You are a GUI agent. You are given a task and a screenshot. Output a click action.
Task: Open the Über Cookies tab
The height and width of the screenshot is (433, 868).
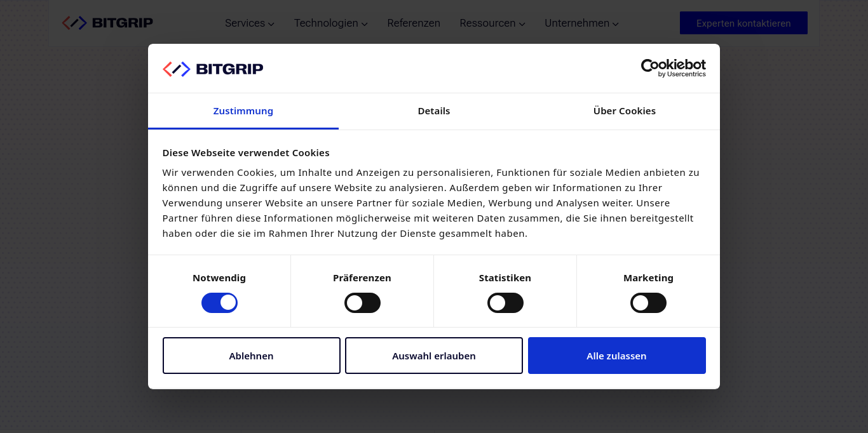(625, 111)
